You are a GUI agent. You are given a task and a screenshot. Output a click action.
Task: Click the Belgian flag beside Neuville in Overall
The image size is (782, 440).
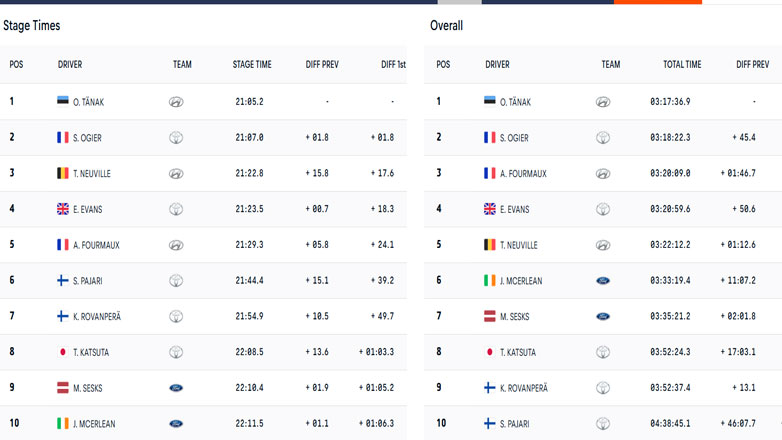tap(490, 245)
